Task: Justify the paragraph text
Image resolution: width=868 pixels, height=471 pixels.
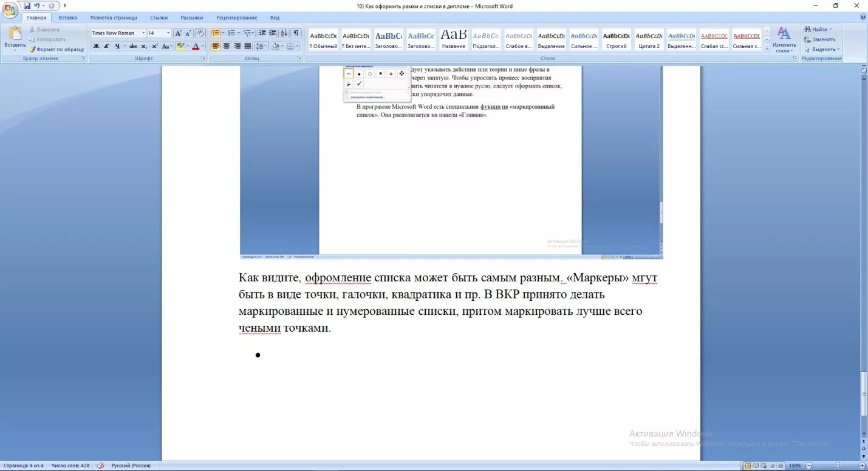Action: [247, 46]
